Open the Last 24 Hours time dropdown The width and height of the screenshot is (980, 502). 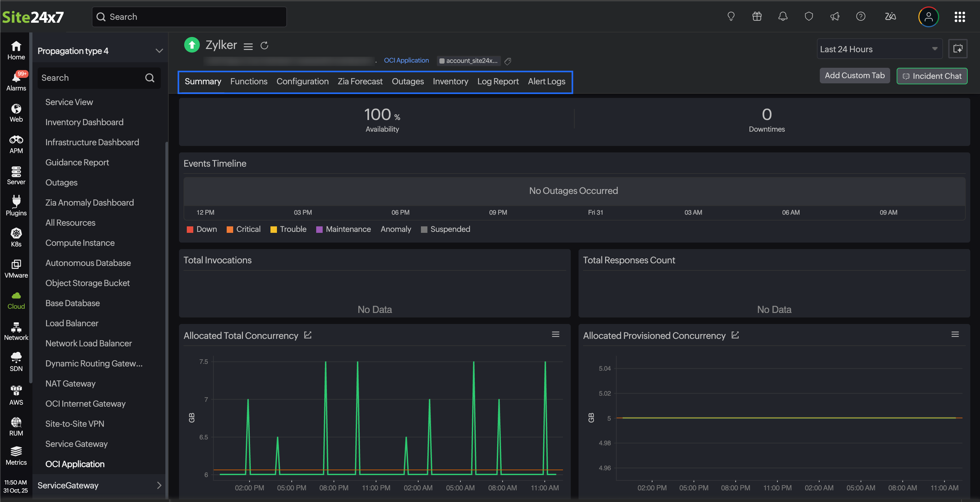tap(879, 49)
